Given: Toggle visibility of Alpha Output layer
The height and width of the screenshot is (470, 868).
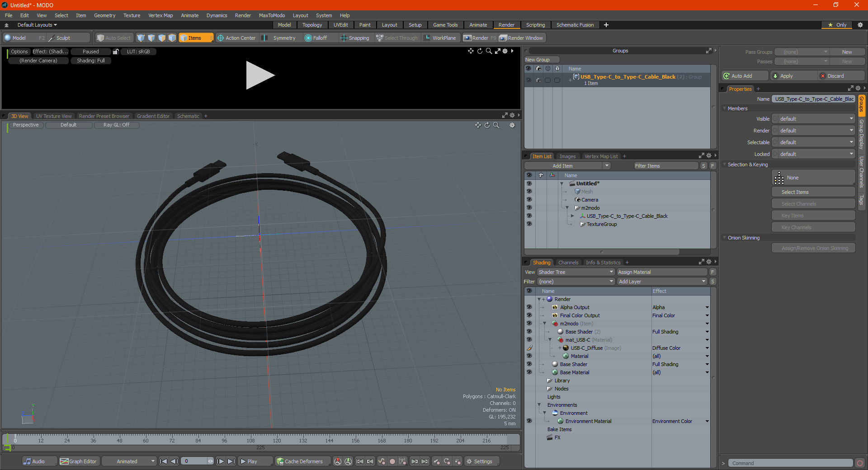Looking at the screenshot, I should [529, 307].
